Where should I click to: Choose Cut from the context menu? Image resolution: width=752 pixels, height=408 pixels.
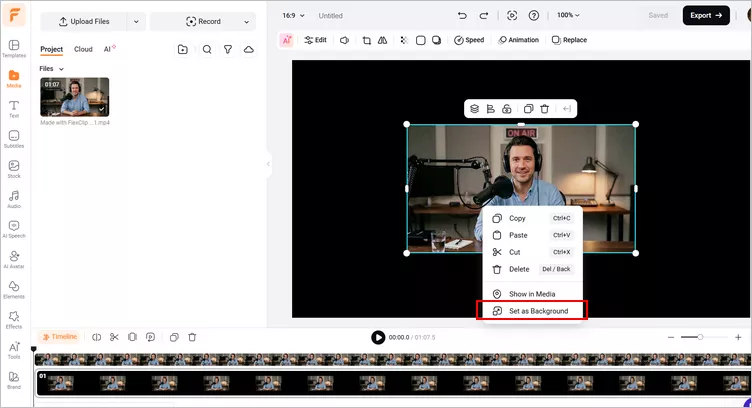click(x=532, y=252)
